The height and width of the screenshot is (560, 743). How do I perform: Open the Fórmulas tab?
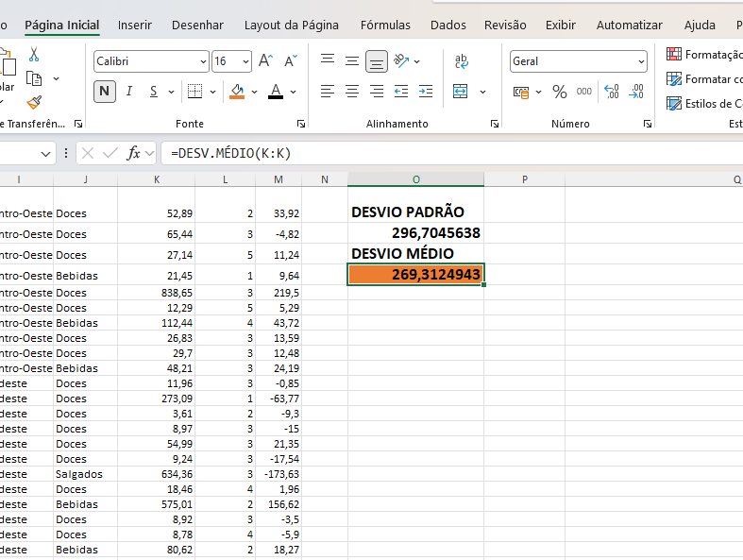click(385, 25)
